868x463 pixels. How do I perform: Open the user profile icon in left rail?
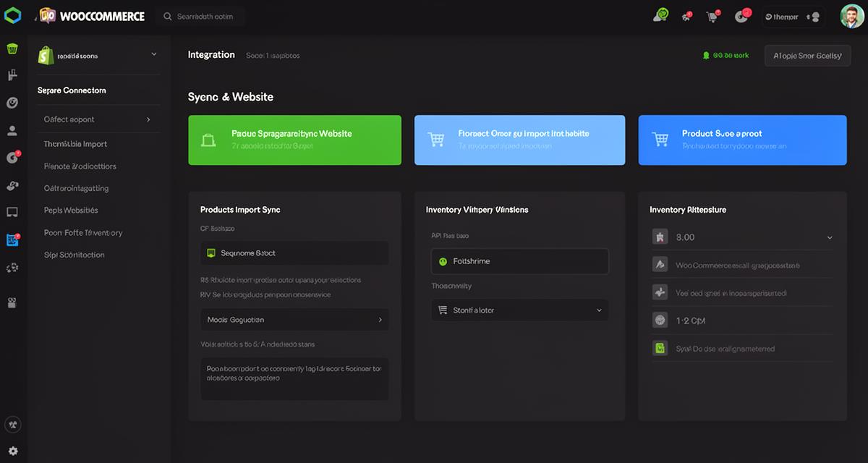tap(12, 131)
